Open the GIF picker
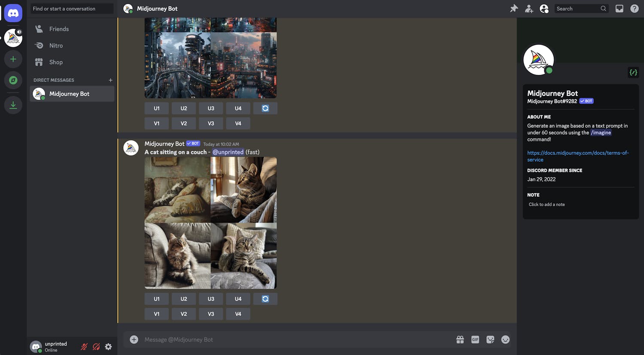The height and width of the screenshot is (355, 644). pyautogui.click(x=475, y=340)
